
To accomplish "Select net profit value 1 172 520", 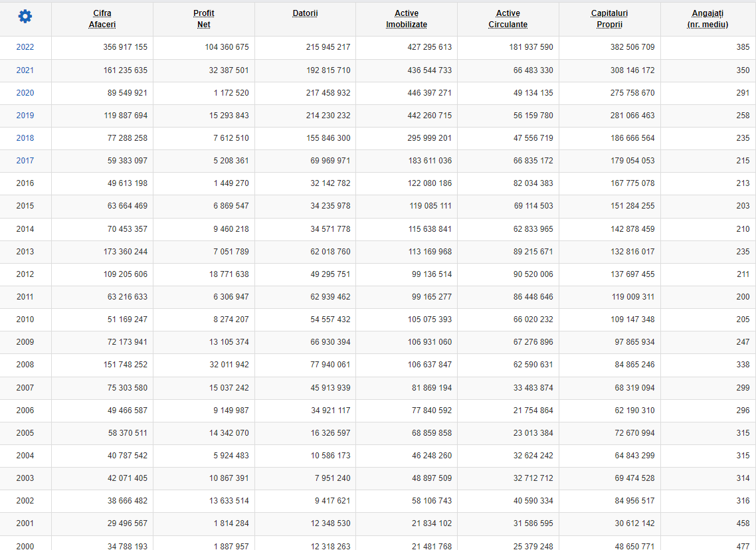I will pyautogui.click(x=231, y=93).
